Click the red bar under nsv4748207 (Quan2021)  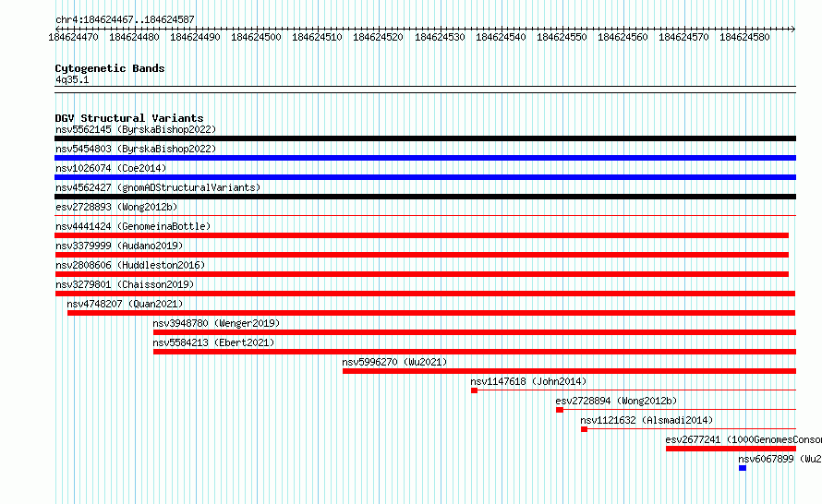coord(431,313)
